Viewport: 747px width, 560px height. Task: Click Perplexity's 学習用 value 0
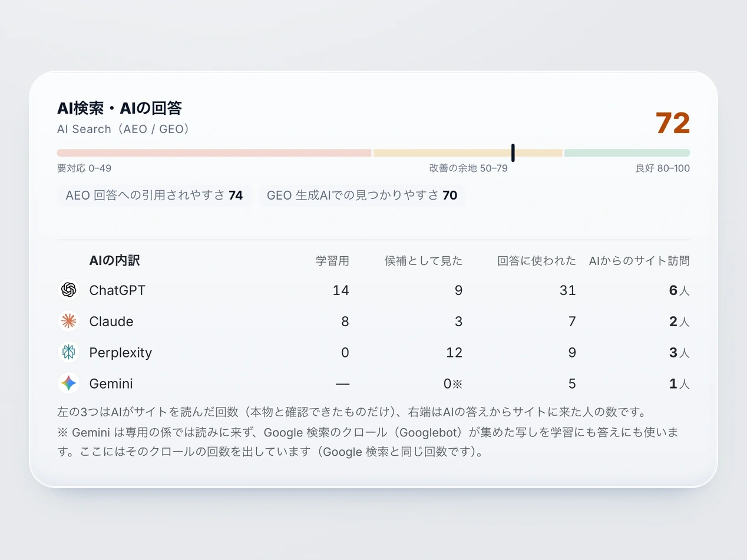tap(345, 353)
